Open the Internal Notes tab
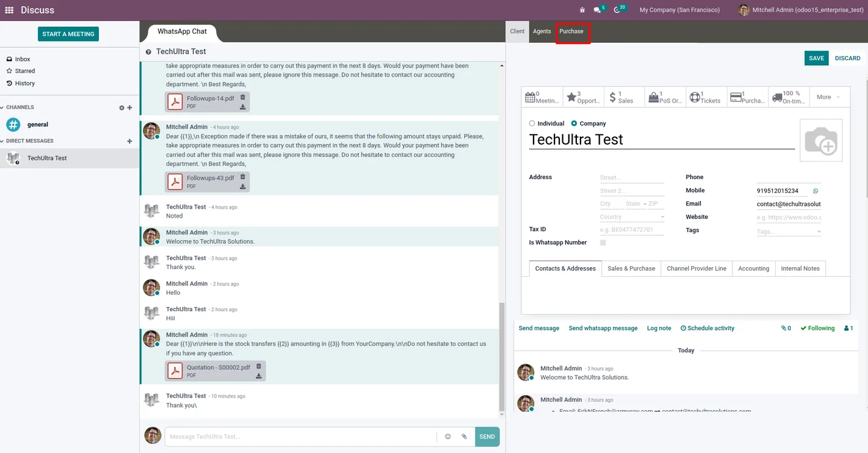Screen dimensions: 868x453 [800, 268]
